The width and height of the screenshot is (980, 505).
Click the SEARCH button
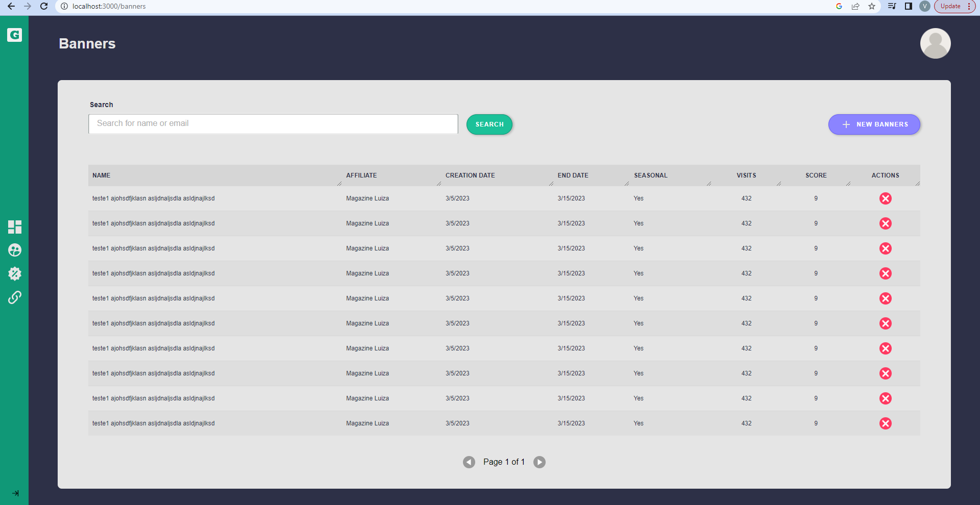(489, 124)
